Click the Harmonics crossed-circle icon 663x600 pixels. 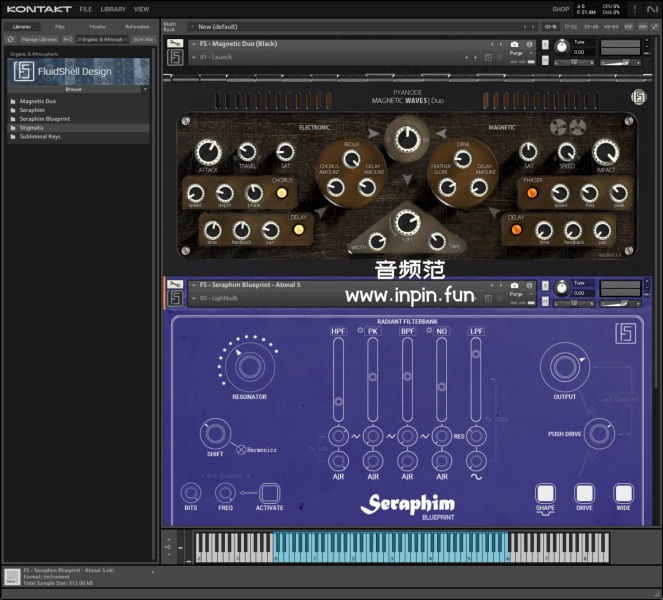(x=241, y=449)
